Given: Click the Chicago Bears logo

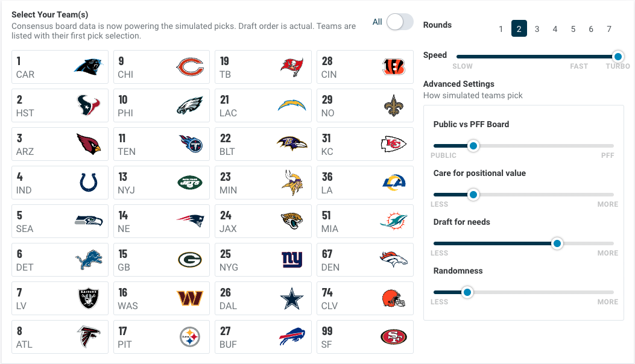Looking at the screenshot, I should coord(191,67).
